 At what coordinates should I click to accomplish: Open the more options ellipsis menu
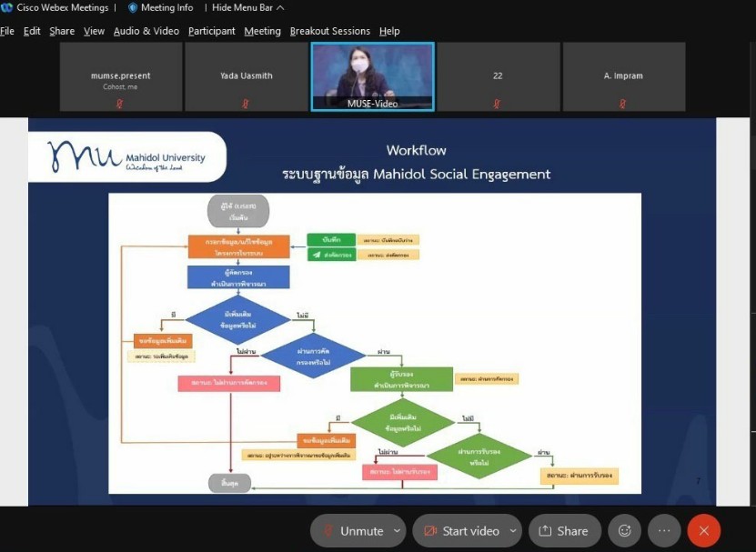click(664, 531)
